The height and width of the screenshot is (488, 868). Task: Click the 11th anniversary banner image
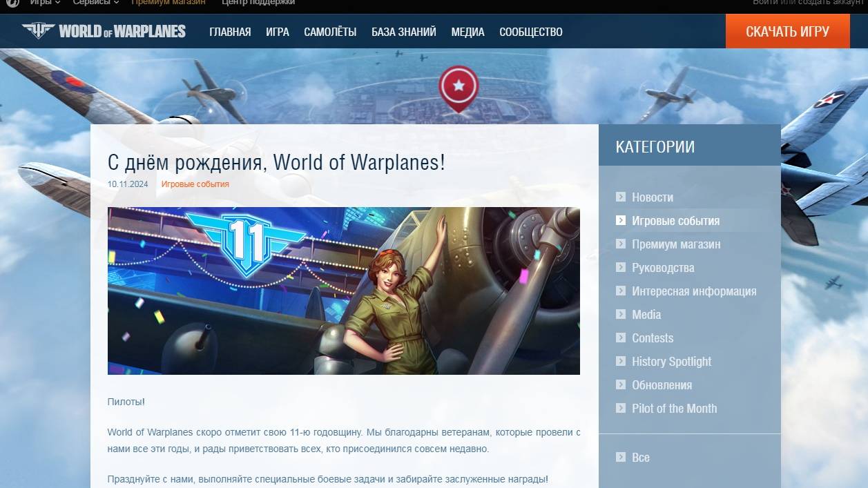[x=344, y=291]
